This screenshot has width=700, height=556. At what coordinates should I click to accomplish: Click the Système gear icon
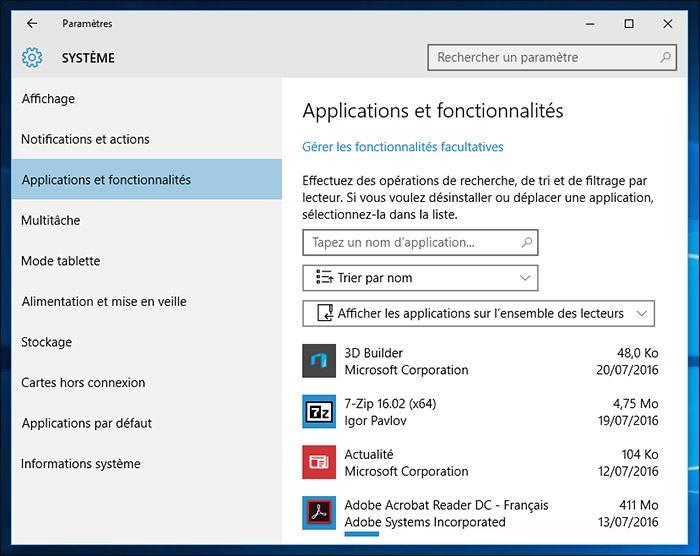(x=32, y=58)
